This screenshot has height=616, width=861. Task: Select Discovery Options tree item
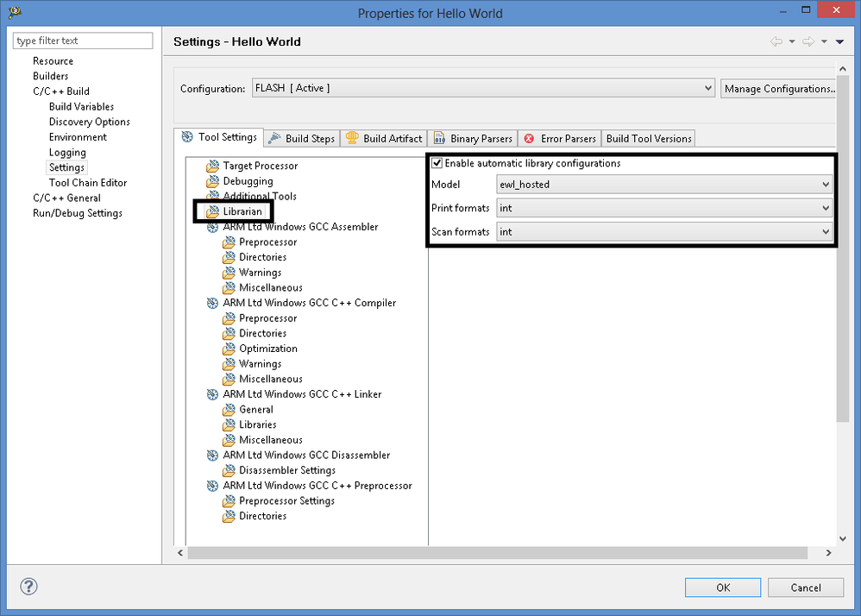90,122
